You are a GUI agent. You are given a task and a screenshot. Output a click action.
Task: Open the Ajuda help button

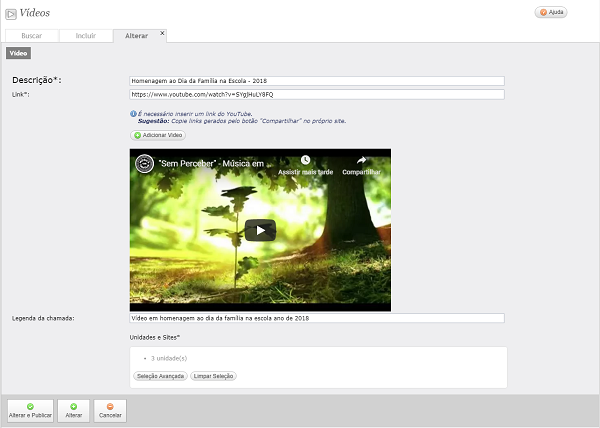pyautogui.click(x=551, y=12)
